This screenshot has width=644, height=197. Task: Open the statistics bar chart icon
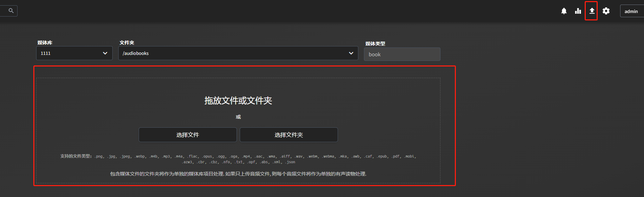pyautogui.click(x=578, y=11)
